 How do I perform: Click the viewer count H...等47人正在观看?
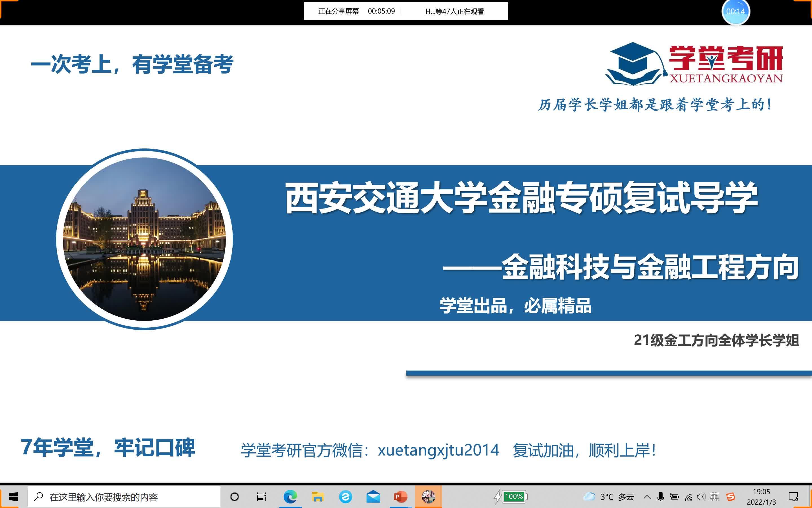point(455,11)
